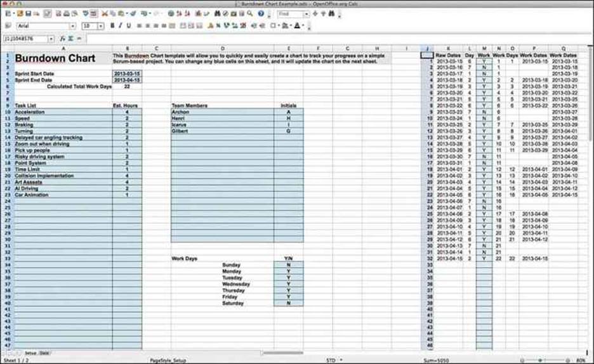594x364 pixels.
Task: Click zoom out button in status bar
Action: pyautogui.click(x=522, y=360)
